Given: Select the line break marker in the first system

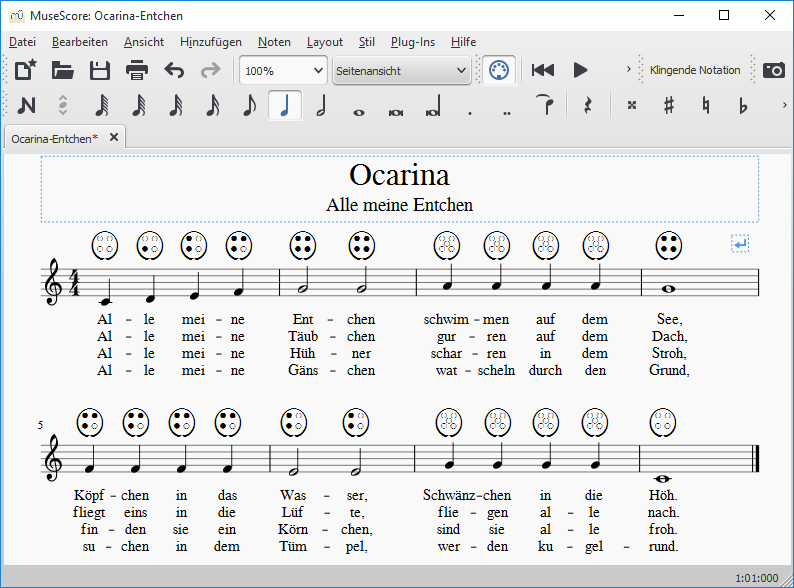Looking at the screenshot, I should click(740, 244).
